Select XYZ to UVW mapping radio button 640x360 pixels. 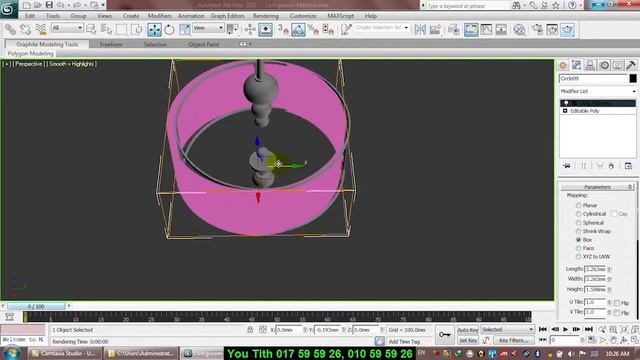click(578, 257)
